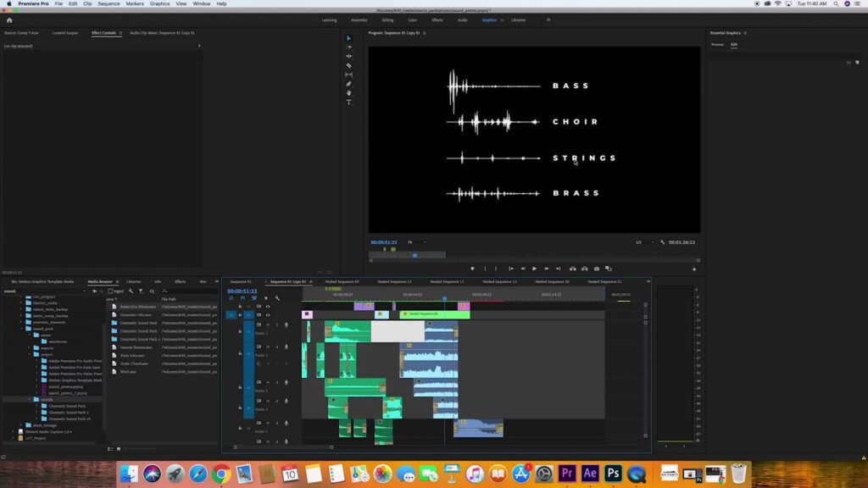This screenshot has height=488, width=868.
Task: Select the Hand tool
Action: click(348, 93)
